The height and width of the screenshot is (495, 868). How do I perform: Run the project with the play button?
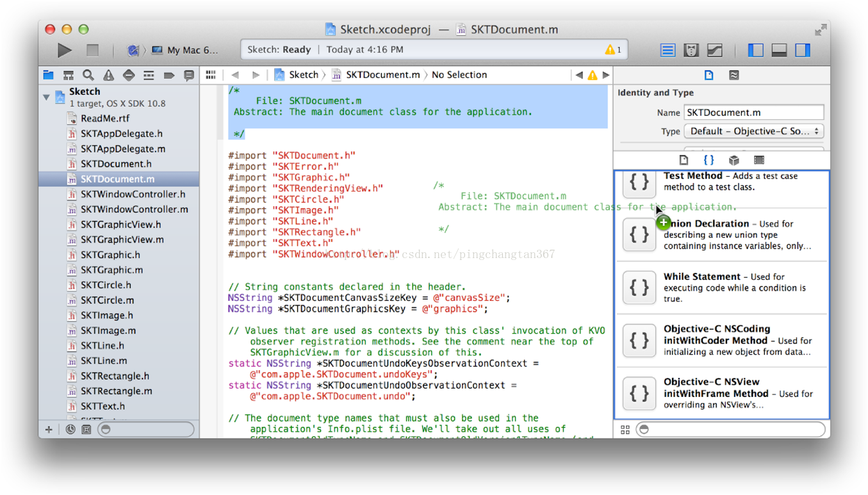[x=64, y=49]
